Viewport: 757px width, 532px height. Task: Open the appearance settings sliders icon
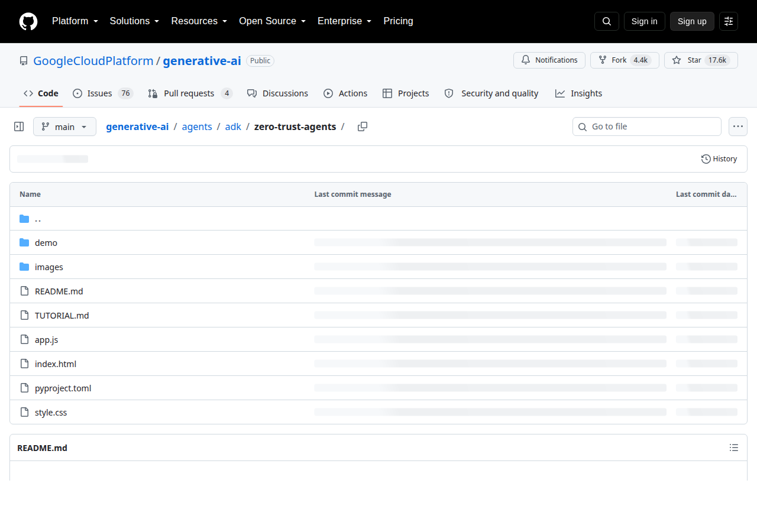click(729, 21)
